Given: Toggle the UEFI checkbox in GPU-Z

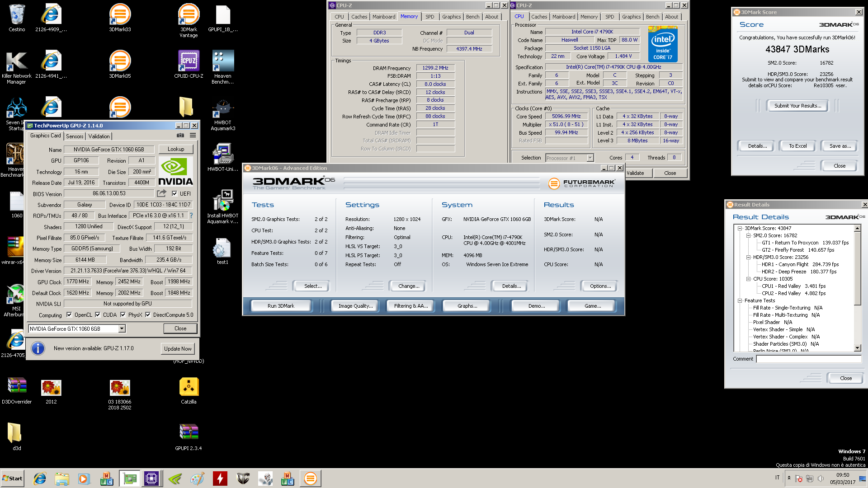Looking at the screenshot, I should 175,193.
